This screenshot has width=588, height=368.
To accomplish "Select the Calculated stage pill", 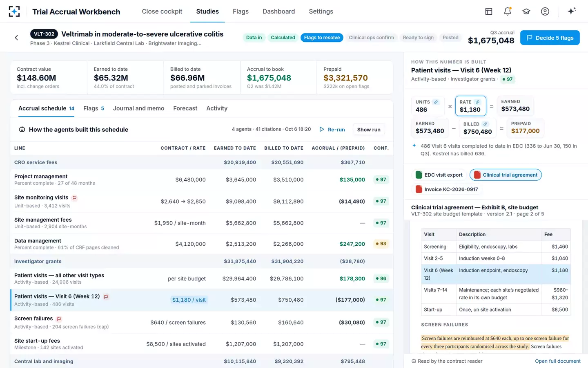I will coord(283,38).
